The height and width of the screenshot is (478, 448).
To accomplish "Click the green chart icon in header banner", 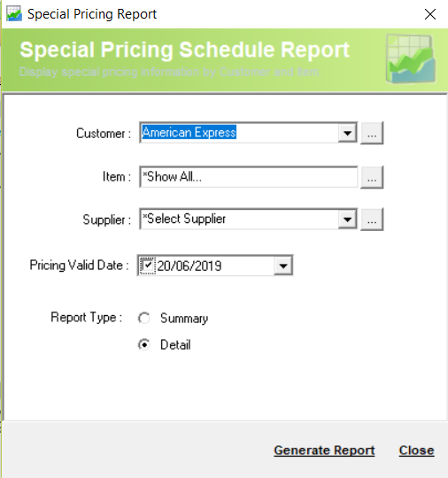I will pyautogui.click(x=411, y=58).
